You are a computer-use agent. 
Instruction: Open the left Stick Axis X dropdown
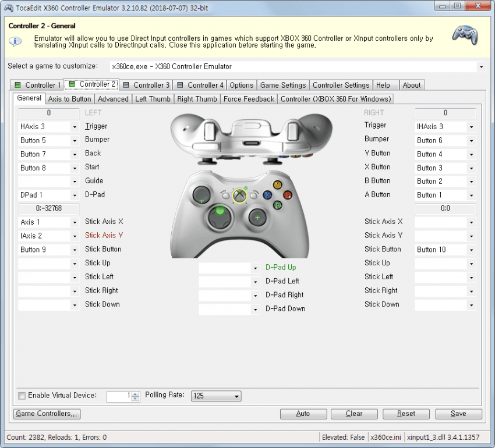(x=75, y=222)
